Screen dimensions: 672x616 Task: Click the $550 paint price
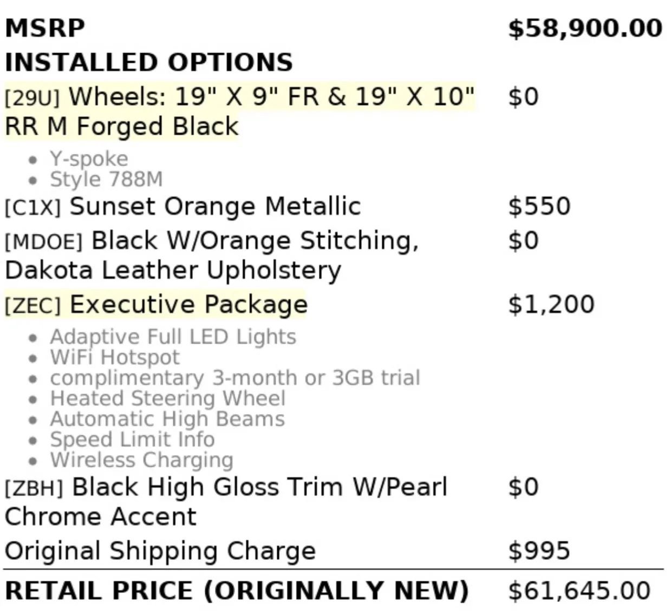click(539, 207)
